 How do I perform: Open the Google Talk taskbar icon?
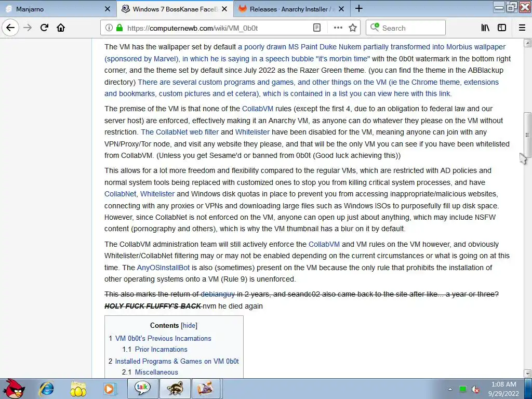click(x=142, y=389)
